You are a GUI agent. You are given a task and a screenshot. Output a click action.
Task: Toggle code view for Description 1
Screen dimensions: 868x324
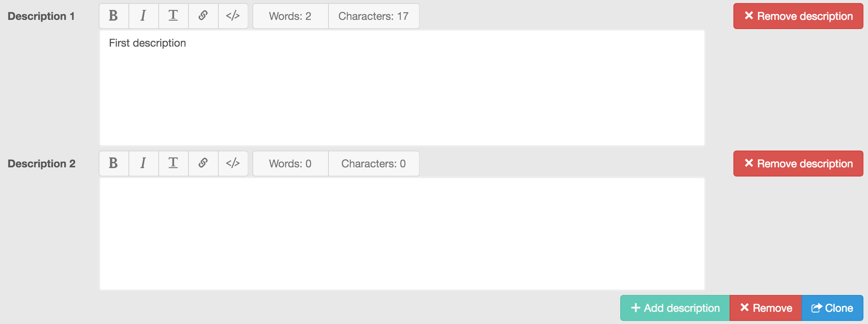click(233, 16)
